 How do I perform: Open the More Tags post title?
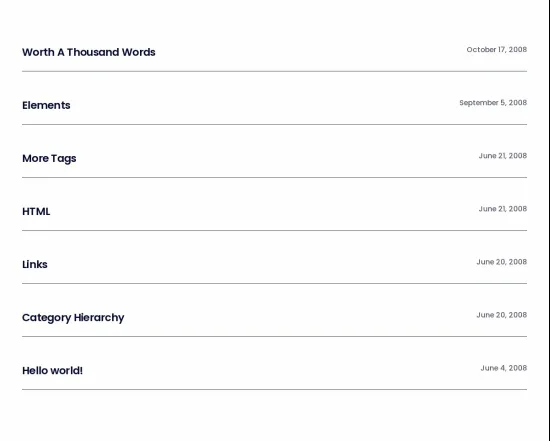point(49,159)
